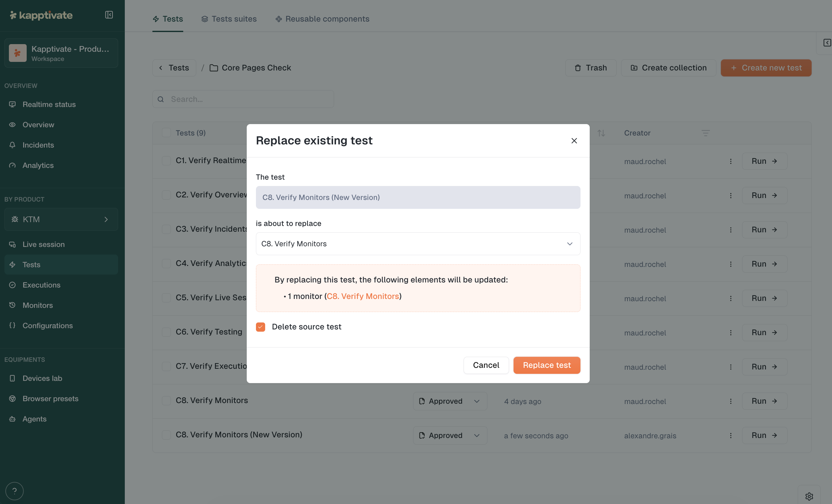Toggle the Delete source test checkbox
The height and width of the screenshot is (504, 832).
click(260, 327)
